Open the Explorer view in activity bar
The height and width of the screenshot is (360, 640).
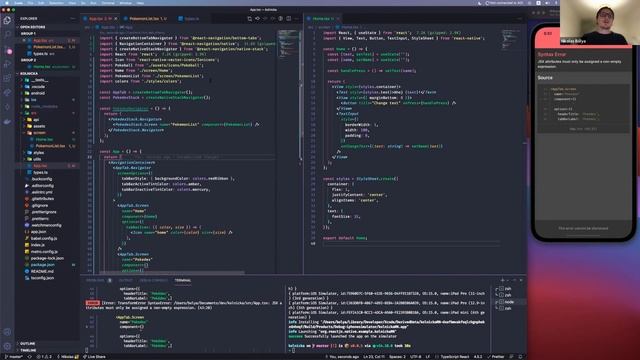click(7, 20)
